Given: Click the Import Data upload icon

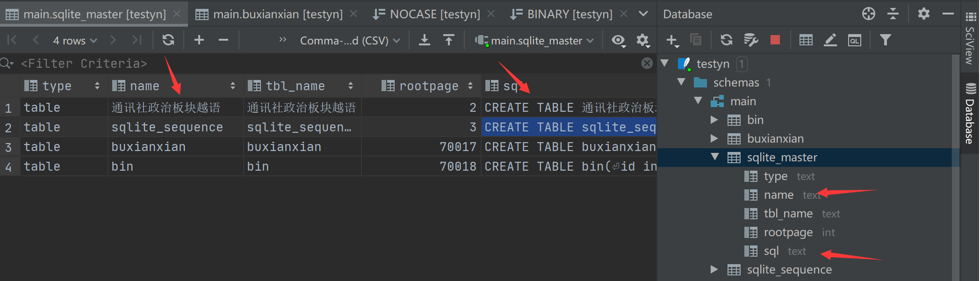Looking at the screenshot, I should point(449,40).
